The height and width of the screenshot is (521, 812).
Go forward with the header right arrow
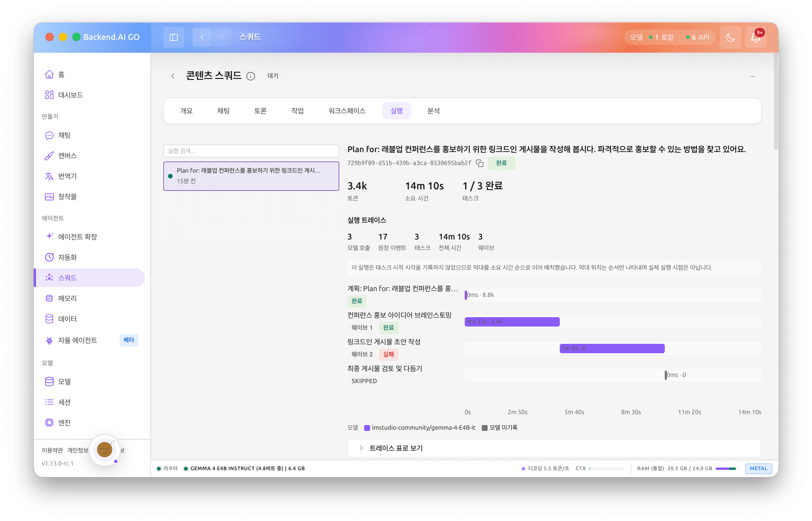(x=222, y=37)
